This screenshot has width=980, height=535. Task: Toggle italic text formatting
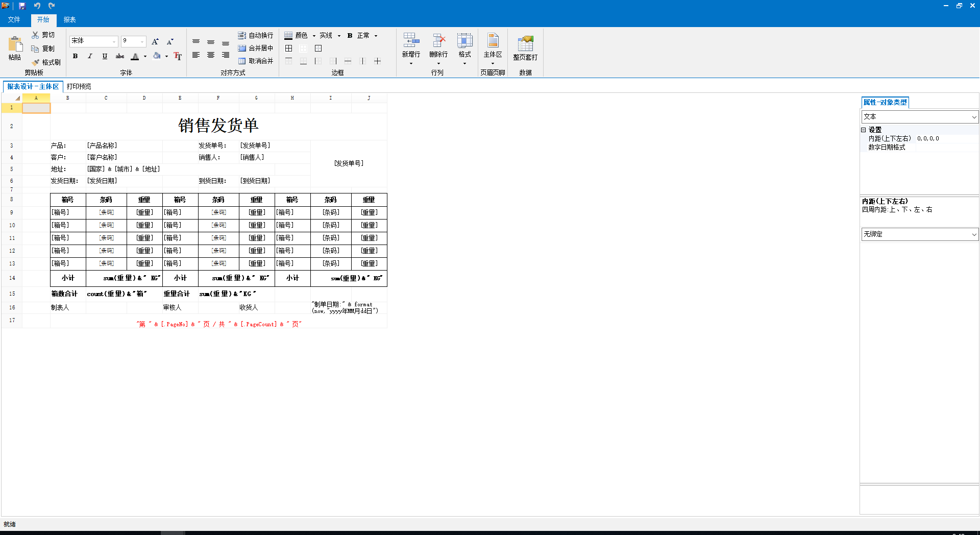click(x=90, y=56)
